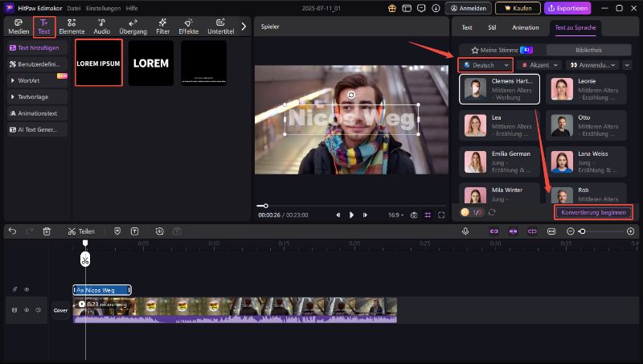Click the snapshot camera icon in player
Screen dimensions: 643x364
tap(414, 215)
